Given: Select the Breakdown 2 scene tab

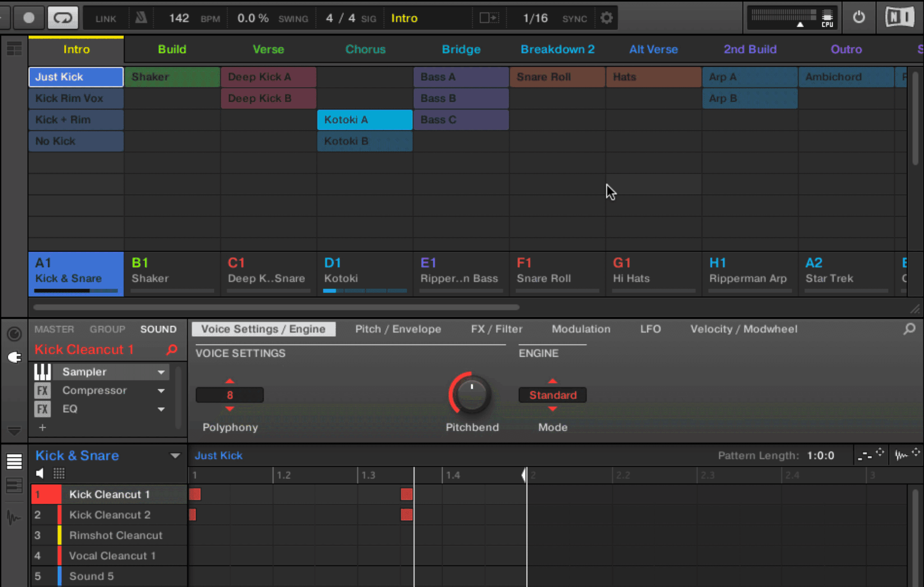Looking at the screenshot, I should [557, 49].
